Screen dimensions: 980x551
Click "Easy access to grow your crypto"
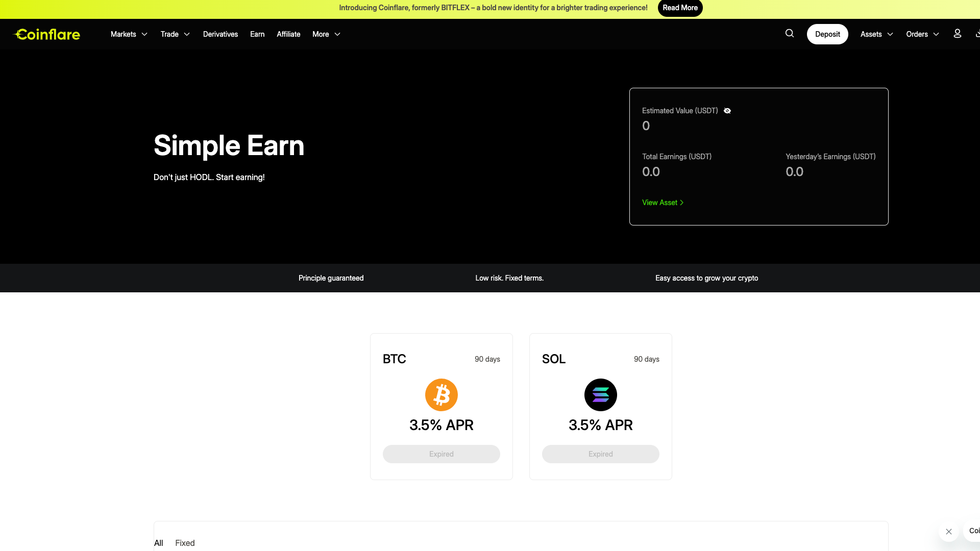pyautogui.click(x=707, y=278)
